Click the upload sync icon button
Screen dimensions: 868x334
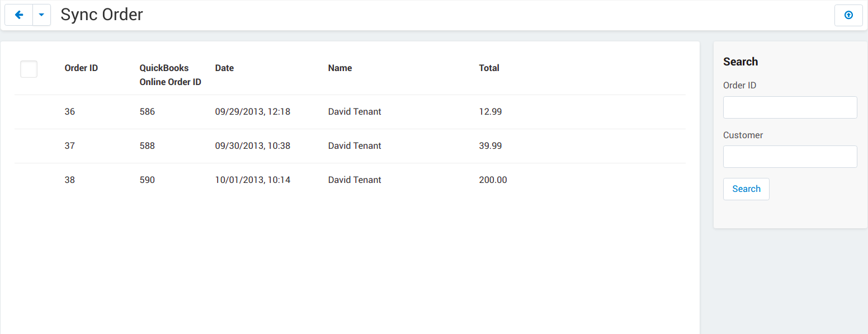point(848,15)
